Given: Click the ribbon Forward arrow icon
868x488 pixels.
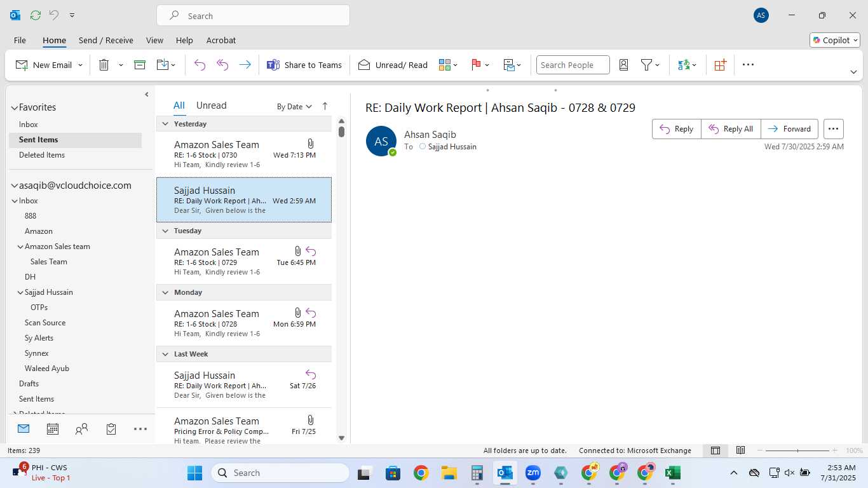Looking at the screenshot, I should tap(245, 65).
